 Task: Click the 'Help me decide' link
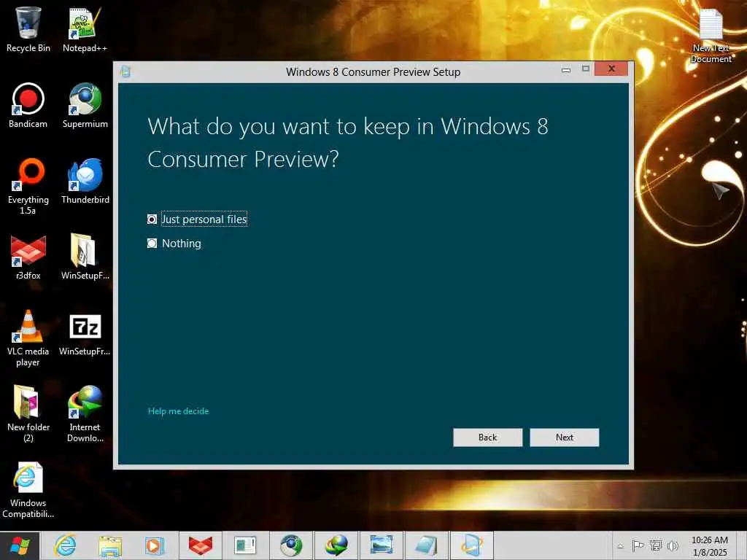click(x=178, y=411)
